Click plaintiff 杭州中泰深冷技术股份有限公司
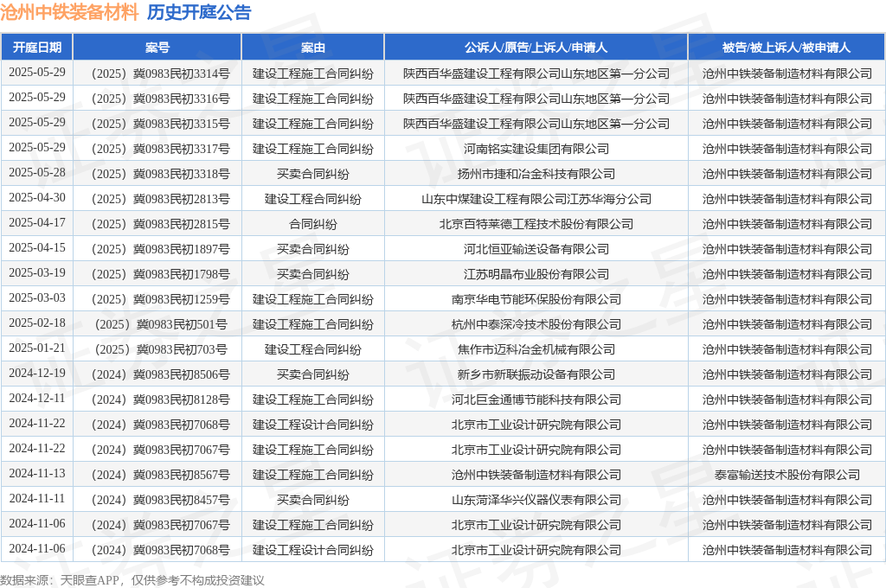The width and height of the screenshot is (886, 588). coord(536,324)
